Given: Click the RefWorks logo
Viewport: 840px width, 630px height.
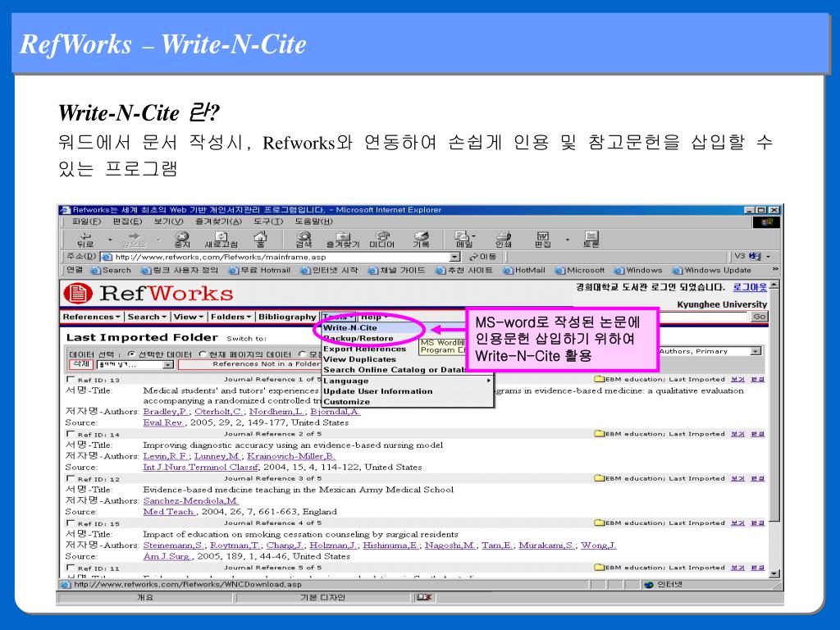Looking at the screenshot, I should [148, 293].
